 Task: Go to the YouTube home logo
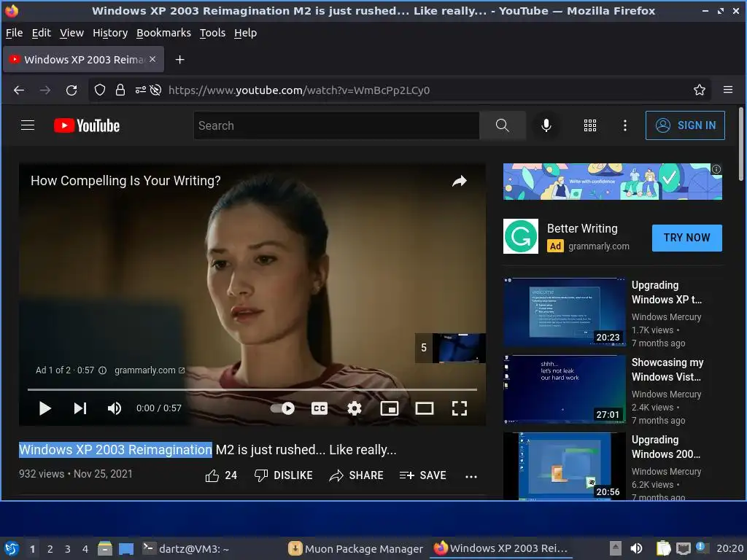pyautogui.click(x=87, y=125)
